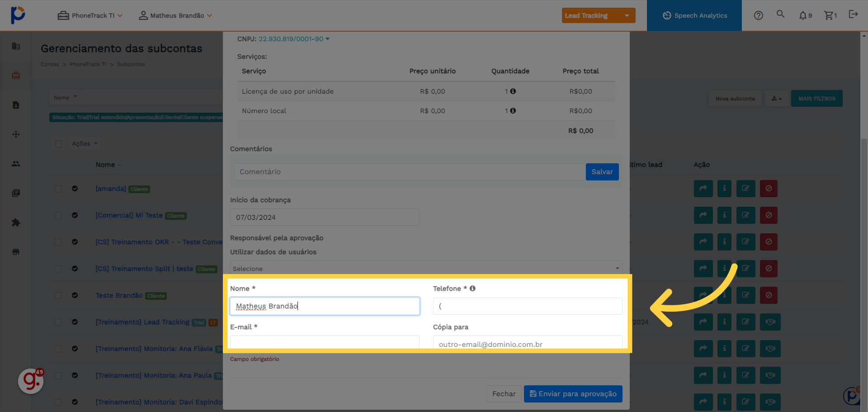Image resolution: width=868 pixels, height=412 pixels.
Task: Open the media library icon in left sidebar
Action: (16, 193)
